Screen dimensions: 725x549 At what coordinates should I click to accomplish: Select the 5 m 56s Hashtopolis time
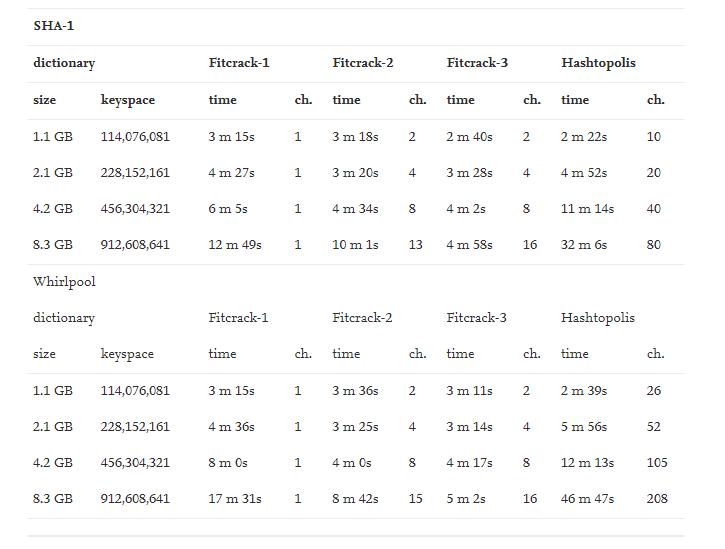point(584,426)
